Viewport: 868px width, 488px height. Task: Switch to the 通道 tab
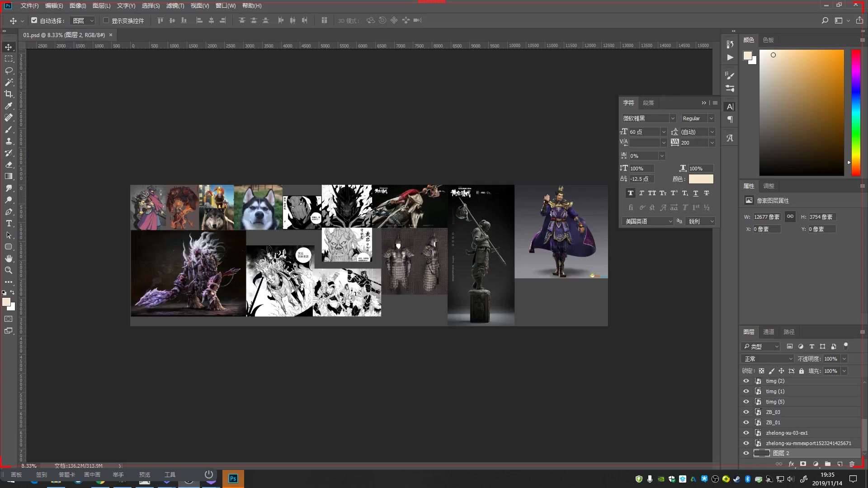coord(769,332)
